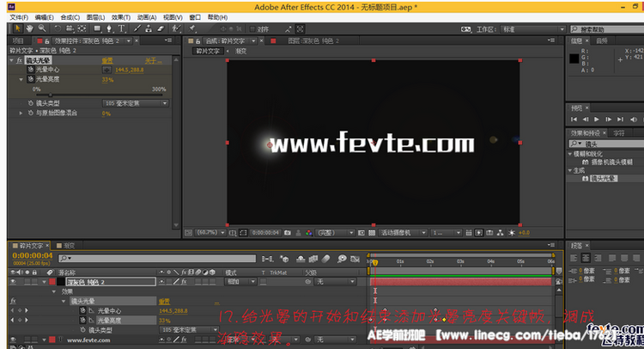The image size is (644, 349).
Task: Click 重置 link in effect controls
Action: (x=107, y=60)
